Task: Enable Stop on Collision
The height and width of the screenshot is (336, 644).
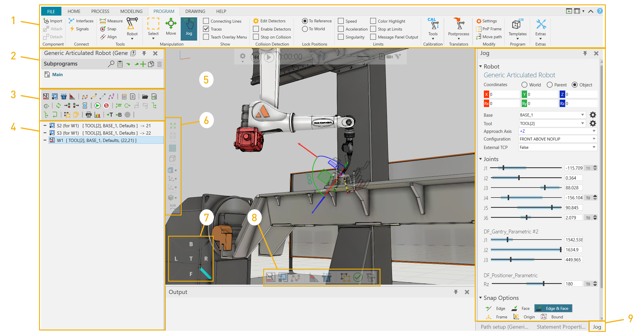Action: [x=255, y=37]
